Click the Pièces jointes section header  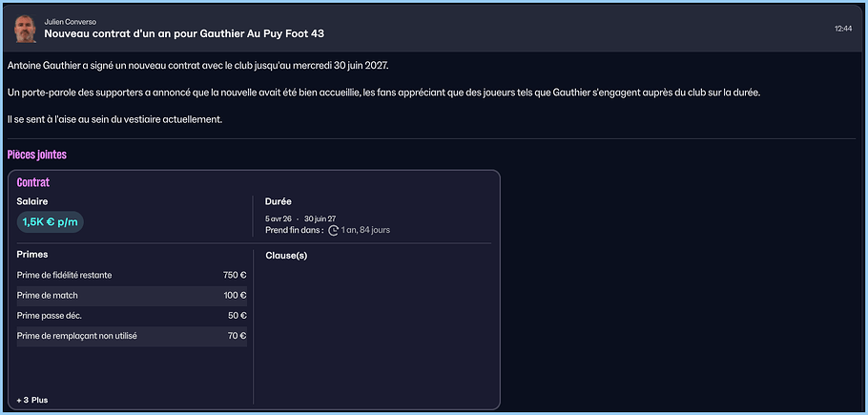[36, 155]
